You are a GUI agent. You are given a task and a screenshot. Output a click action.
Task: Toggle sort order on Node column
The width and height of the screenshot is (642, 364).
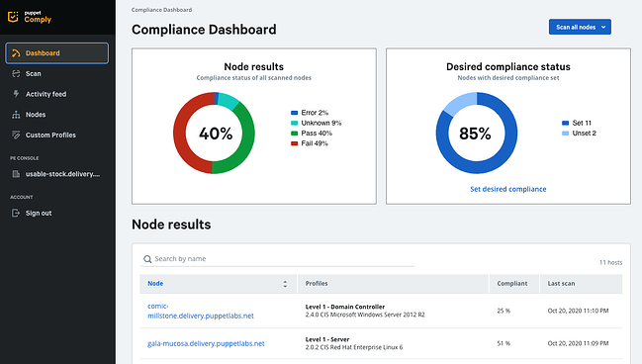point(285,284)
